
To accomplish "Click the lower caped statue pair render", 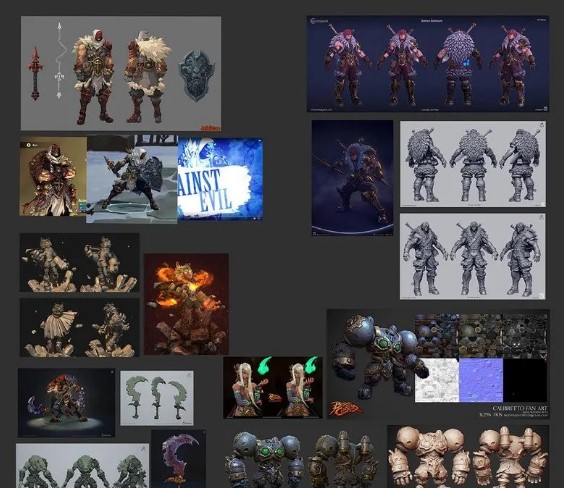I will (x=79, y=327).
